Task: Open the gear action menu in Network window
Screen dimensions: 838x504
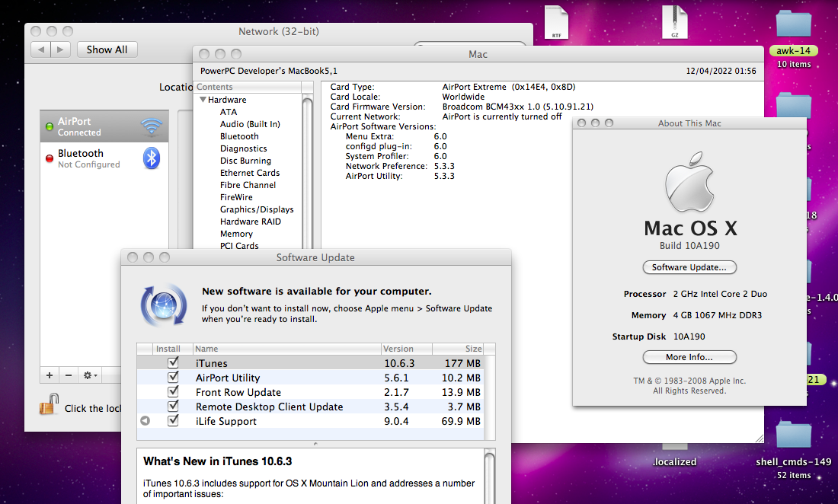Action: click(90, 375)
